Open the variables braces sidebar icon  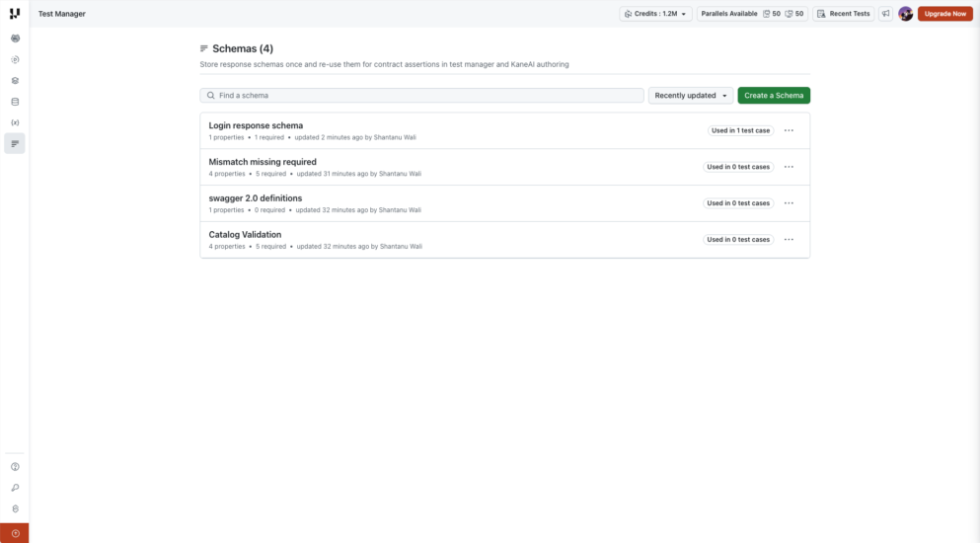15,122
